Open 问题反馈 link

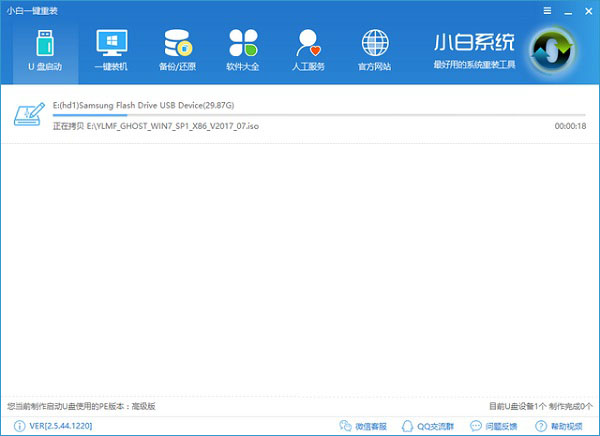[501, 426]
